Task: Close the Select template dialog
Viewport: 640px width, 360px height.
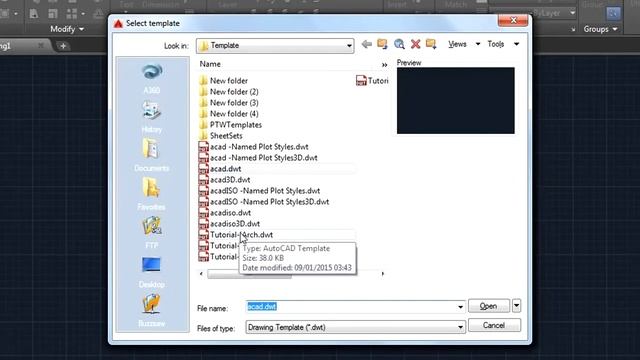Action: [513, 20]
